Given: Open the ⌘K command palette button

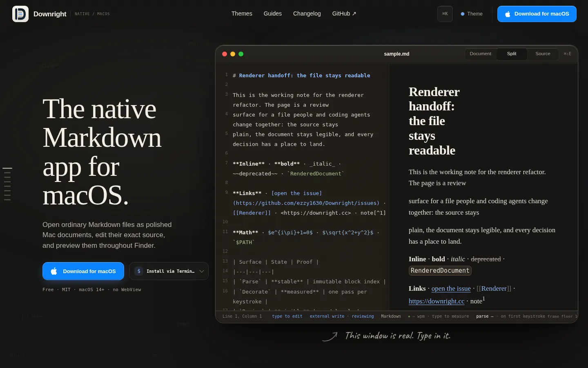Looking at the screenshot, I should [x=445, y=14].
